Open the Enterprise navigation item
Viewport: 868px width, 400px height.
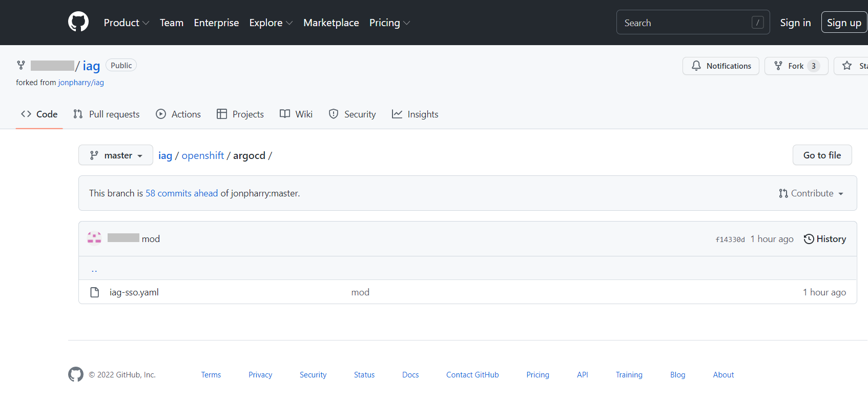[216, 23]
